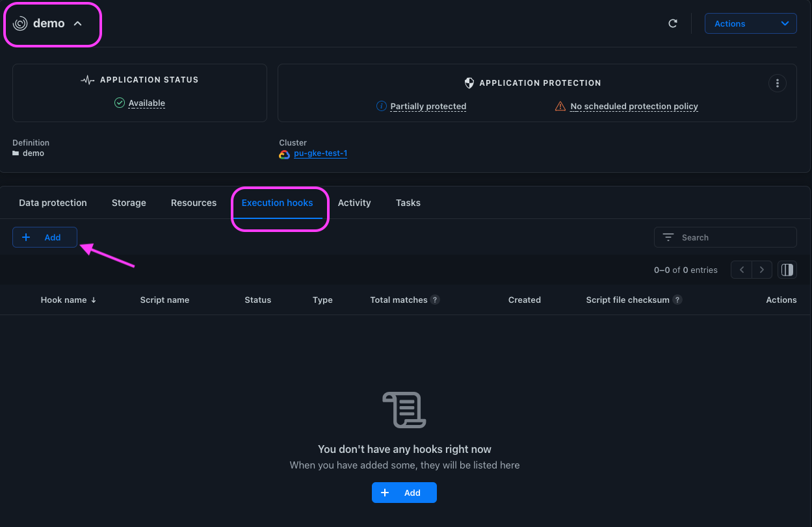Click the next page pagination chevron
This screenshot has width=812, height=527.
click(761, 269)
